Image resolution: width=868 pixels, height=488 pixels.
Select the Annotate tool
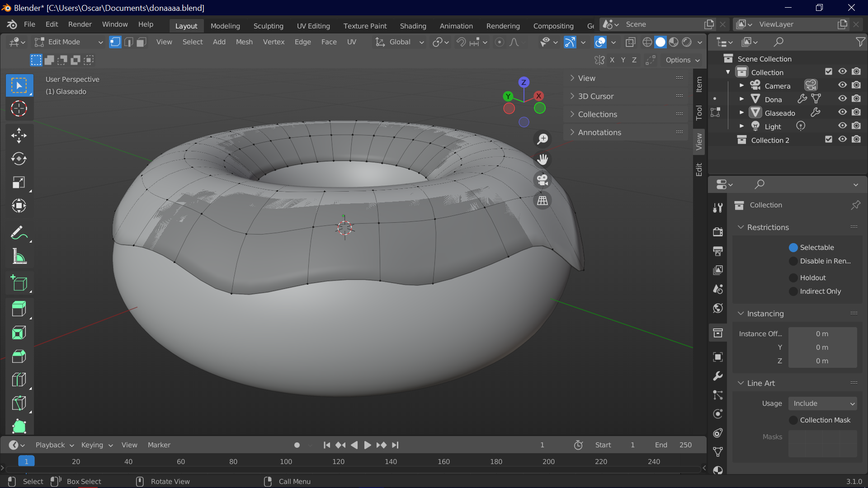[19, 233]
